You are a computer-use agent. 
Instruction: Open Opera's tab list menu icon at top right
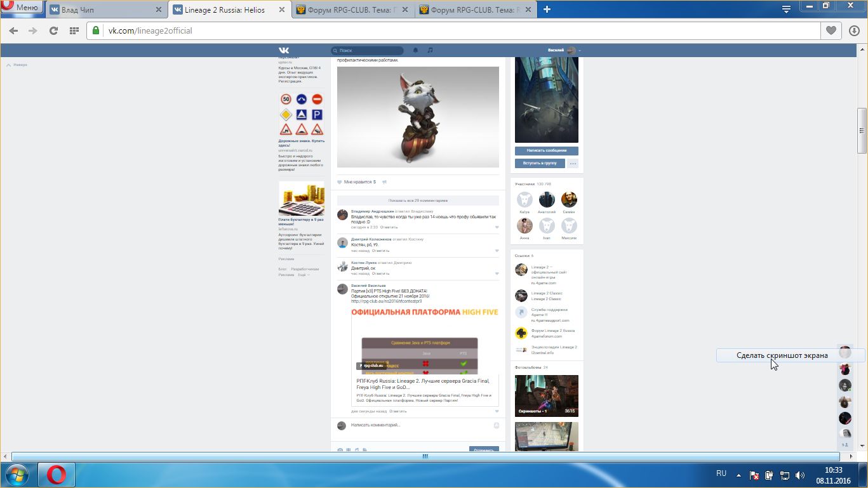pyautogui.click(x=786, y=8)
